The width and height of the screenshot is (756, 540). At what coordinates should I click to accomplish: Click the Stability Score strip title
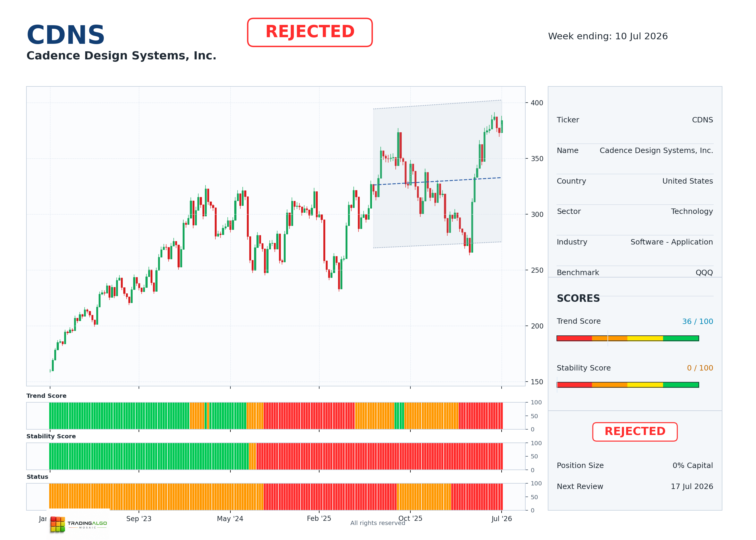[51, 436]
